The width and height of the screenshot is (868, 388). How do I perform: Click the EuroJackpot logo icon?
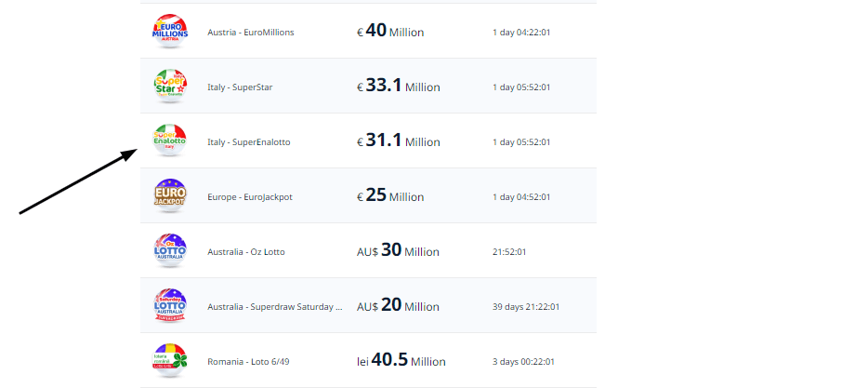click(170, 195)
